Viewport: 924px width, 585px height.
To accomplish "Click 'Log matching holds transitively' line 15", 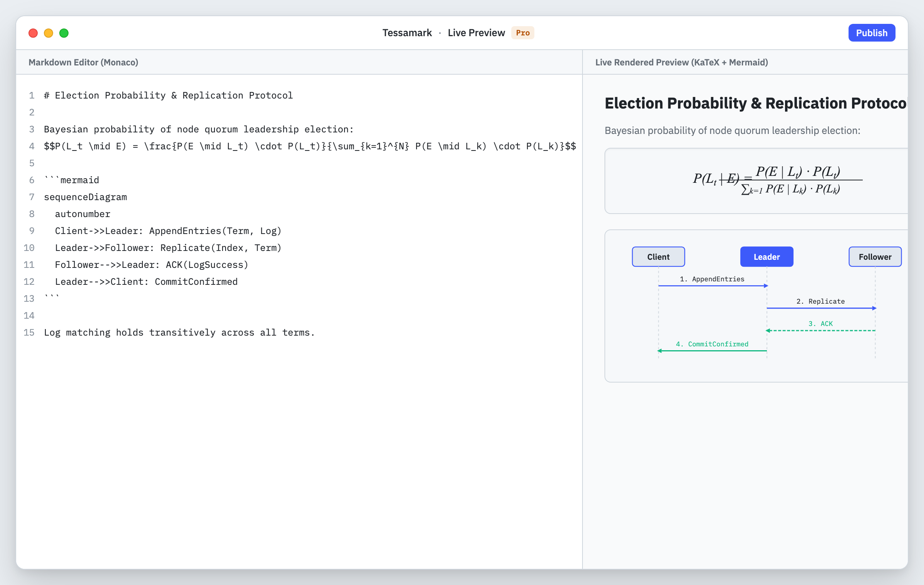I will pos(179,333).
